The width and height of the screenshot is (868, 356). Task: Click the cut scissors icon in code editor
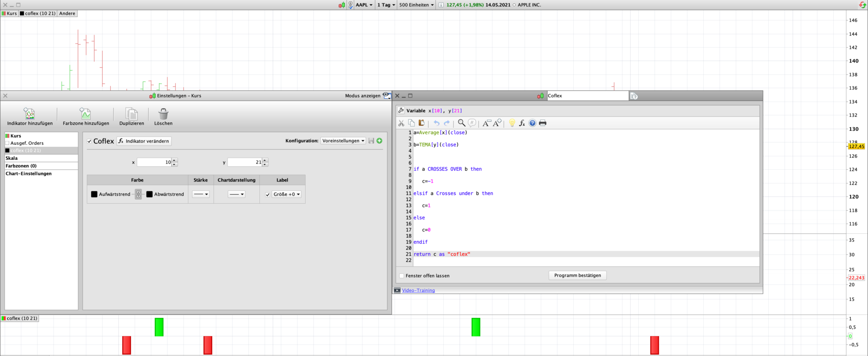point(401,123)
